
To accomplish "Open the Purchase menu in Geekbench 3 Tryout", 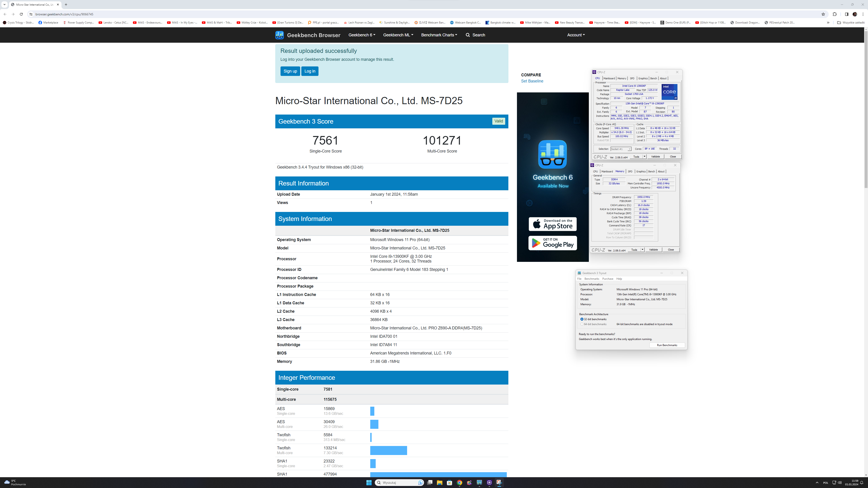I will coord(608,279).
